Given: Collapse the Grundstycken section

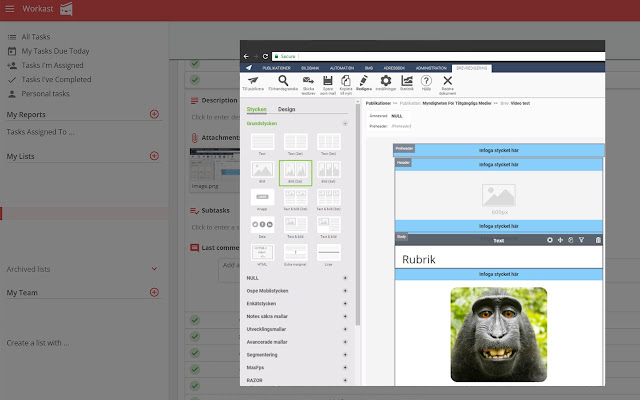Looking at the screenshot, I should [x=345, y=123].
